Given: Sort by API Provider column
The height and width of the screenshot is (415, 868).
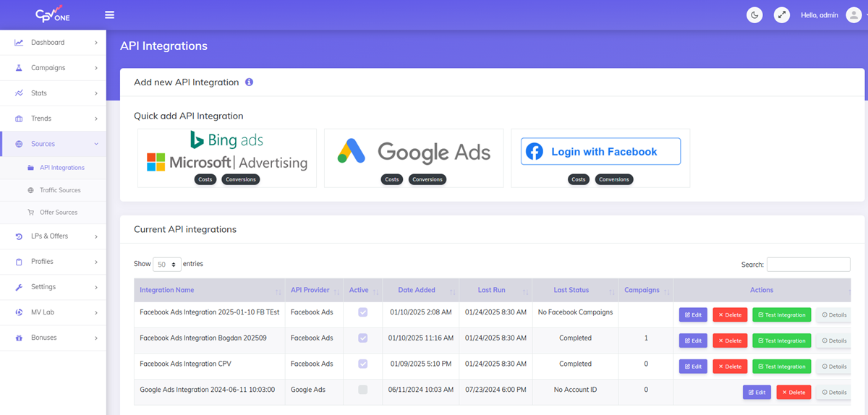Looking at the screenshot, I should (313, 290).
